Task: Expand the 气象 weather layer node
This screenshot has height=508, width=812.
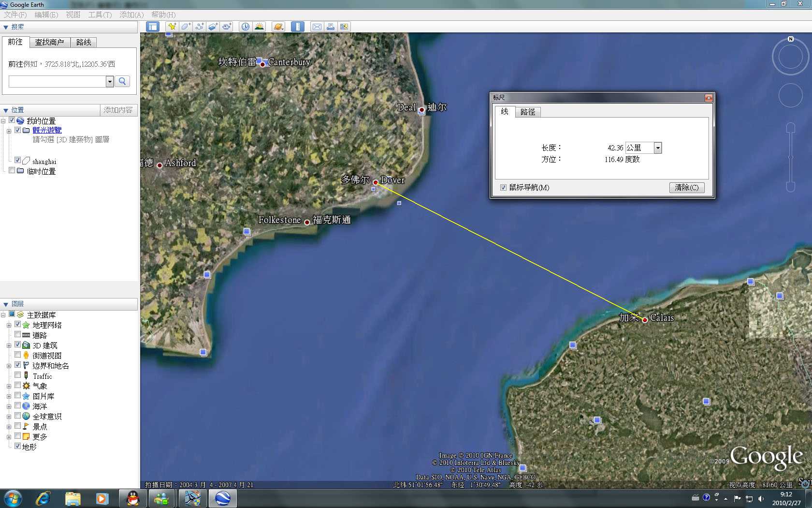Action: pyautogui.click(x=9, y=386)
